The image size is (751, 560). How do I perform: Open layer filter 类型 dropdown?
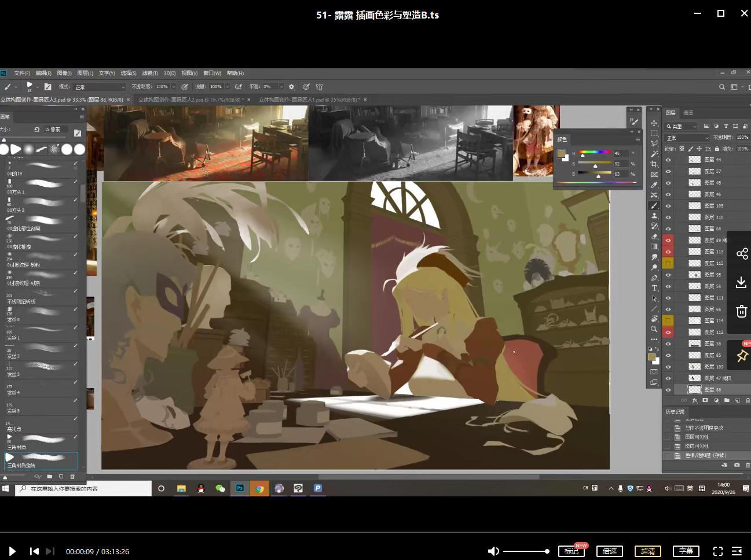[682, 126]
